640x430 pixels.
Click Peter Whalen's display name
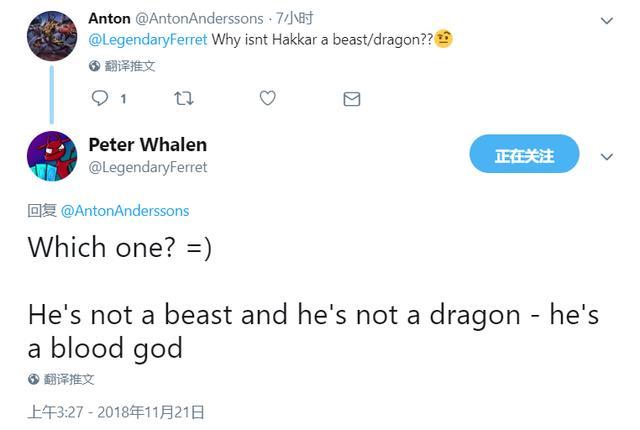click(147, 145)
